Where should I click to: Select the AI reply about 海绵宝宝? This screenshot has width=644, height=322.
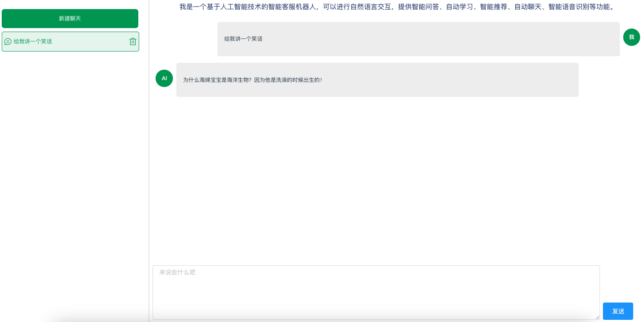point(377,80)
